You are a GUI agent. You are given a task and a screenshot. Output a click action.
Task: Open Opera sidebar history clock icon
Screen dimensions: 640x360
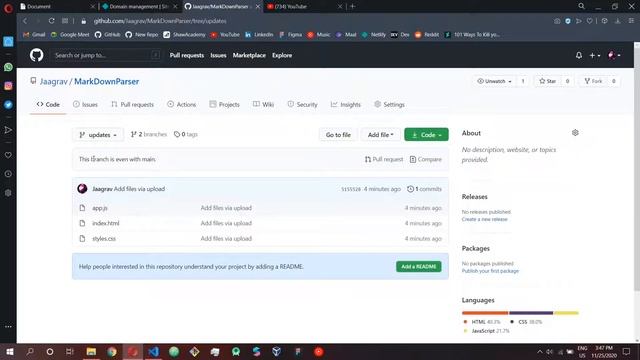(8, 174)
